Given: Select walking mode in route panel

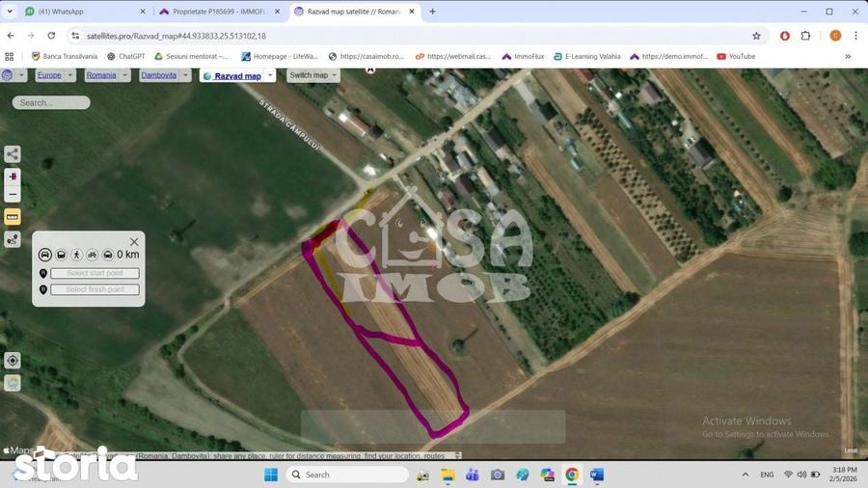Looking at the screenshot, I should pyautogui.click(x=76, y=255).
